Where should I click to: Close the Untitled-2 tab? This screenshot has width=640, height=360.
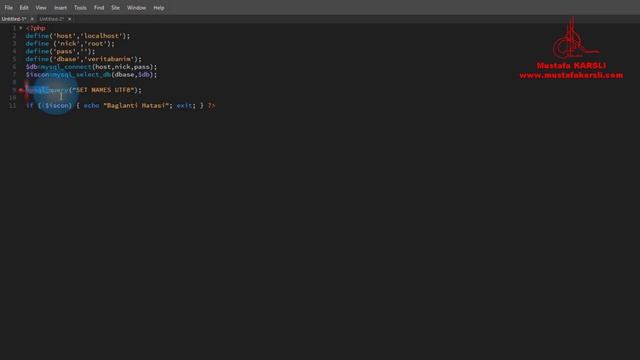tap(69, 19)
